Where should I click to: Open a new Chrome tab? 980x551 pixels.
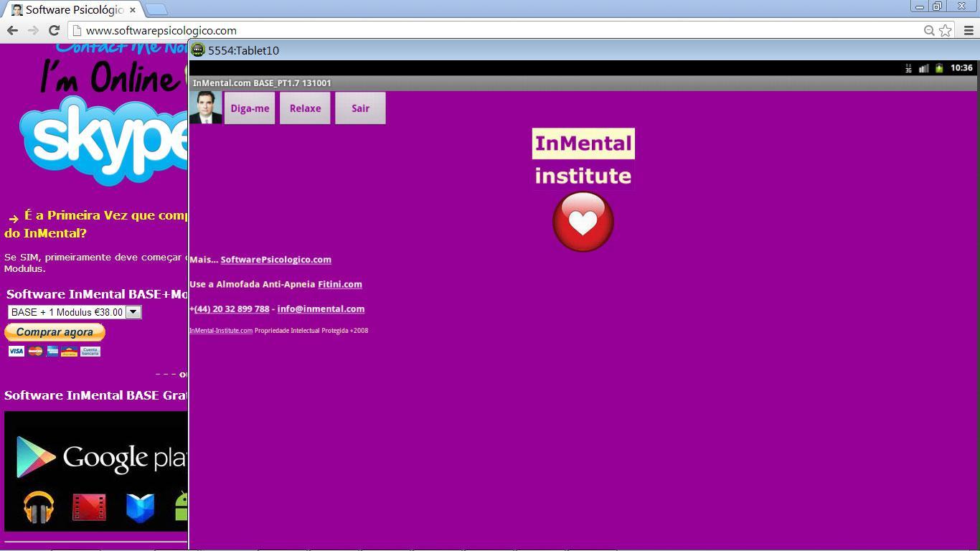[x=156, y=9]
